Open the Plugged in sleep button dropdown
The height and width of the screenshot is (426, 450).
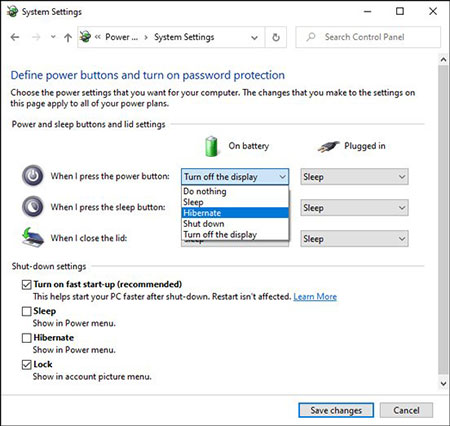point(354,208)
